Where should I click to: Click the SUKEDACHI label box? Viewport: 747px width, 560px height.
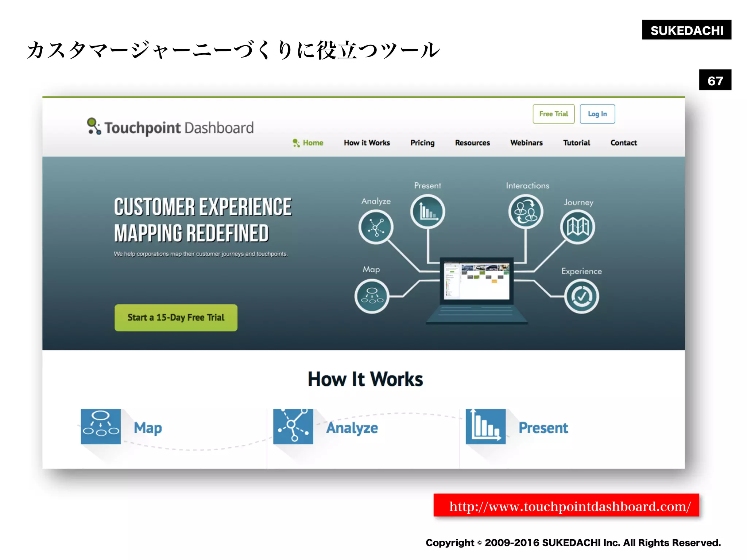pyautogui.click(x=687, y=30)
